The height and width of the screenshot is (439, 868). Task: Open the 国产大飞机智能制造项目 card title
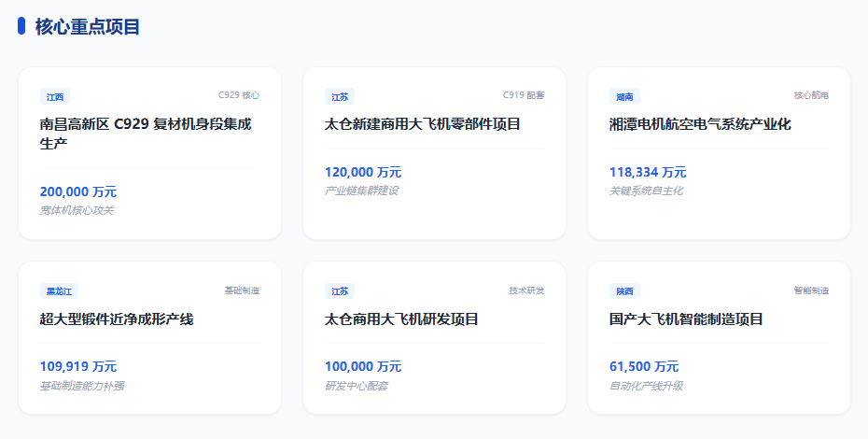click(686, 319)
